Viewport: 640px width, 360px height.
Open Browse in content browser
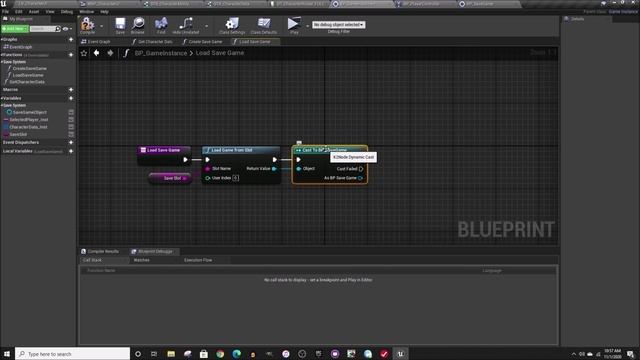[138, 25]
